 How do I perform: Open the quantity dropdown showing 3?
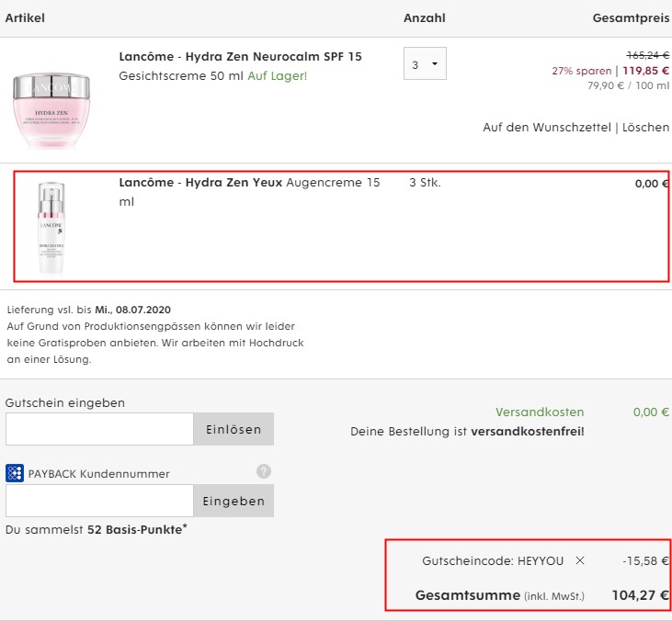[425, 63]
